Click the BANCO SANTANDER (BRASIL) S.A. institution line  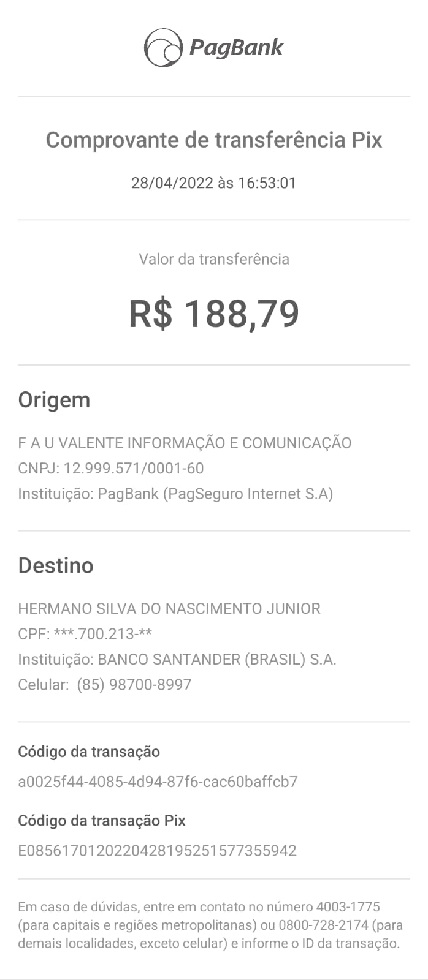[x=177, y=660]
